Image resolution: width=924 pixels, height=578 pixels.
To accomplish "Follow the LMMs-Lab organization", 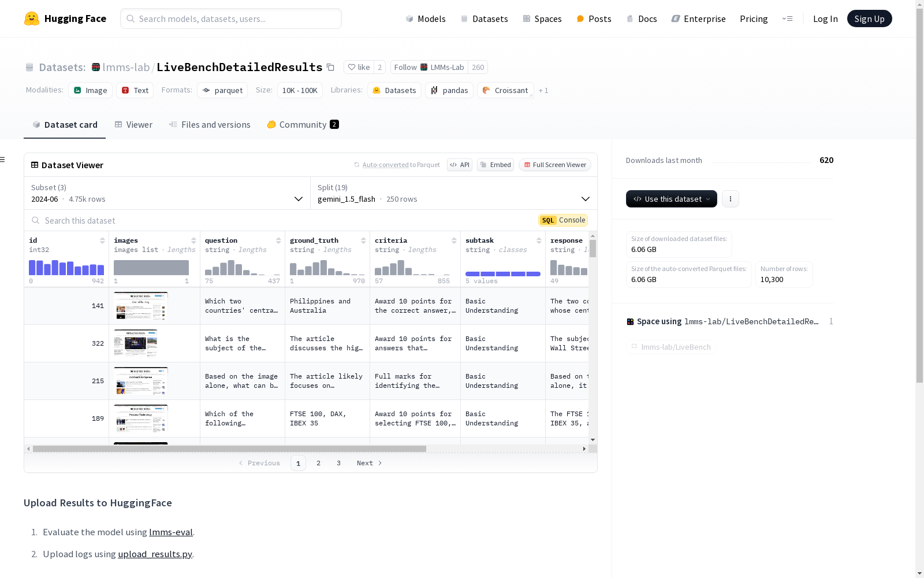I will (x=429, y=67).
